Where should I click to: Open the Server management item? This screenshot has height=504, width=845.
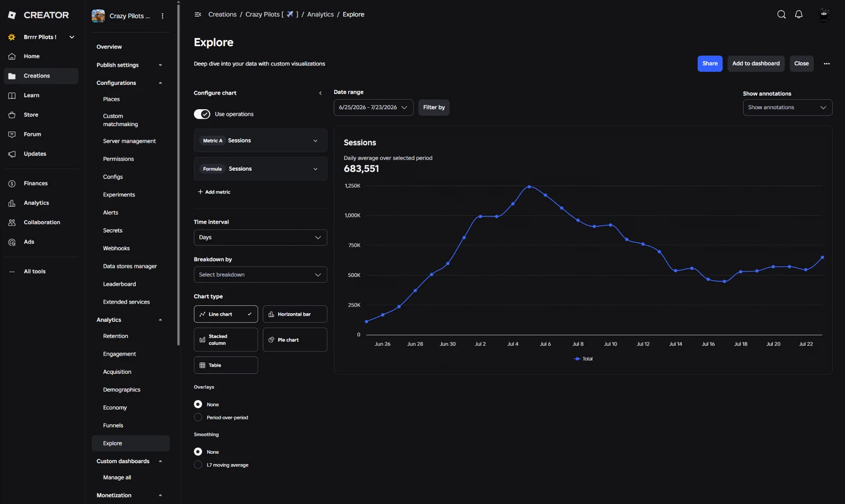(130, 141)
